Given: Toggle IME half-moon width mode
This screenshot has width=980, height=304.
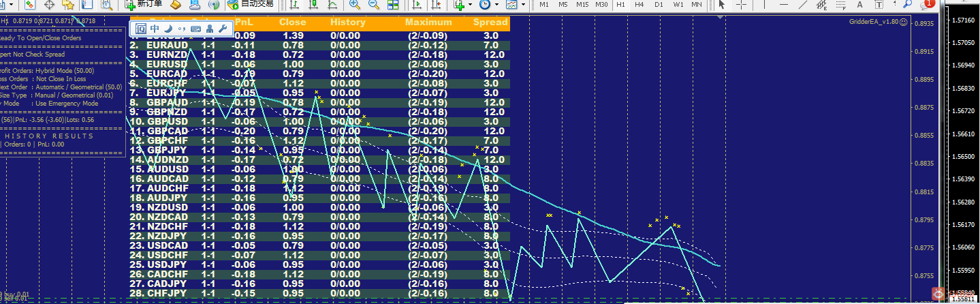Looking at the screenshot, I should pos(168,29).
